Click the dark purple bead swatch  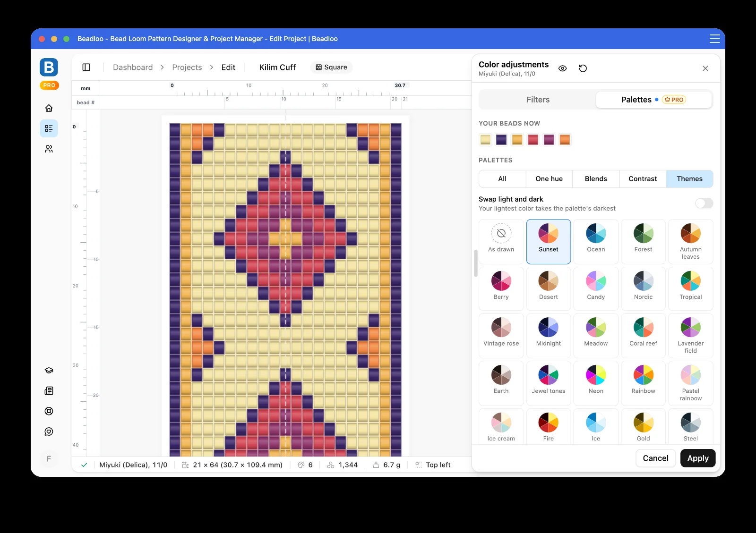coord(501,140)
